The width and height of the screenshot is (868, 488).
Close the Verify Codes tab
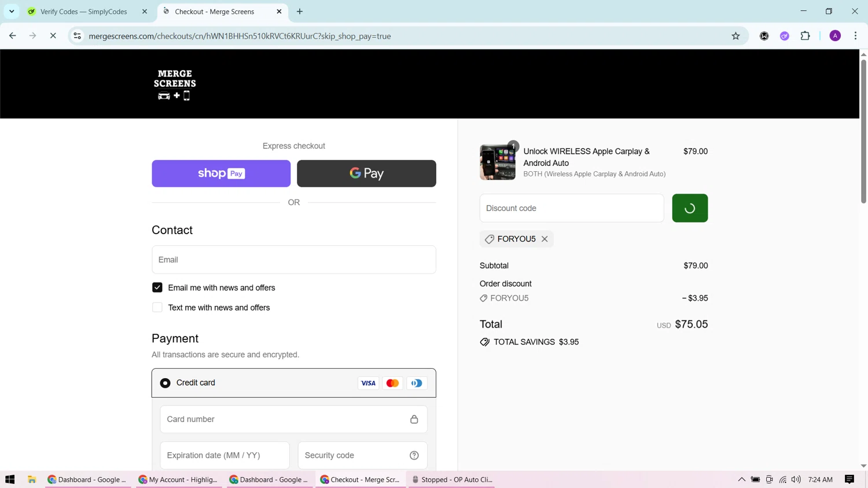coord(145,12)
